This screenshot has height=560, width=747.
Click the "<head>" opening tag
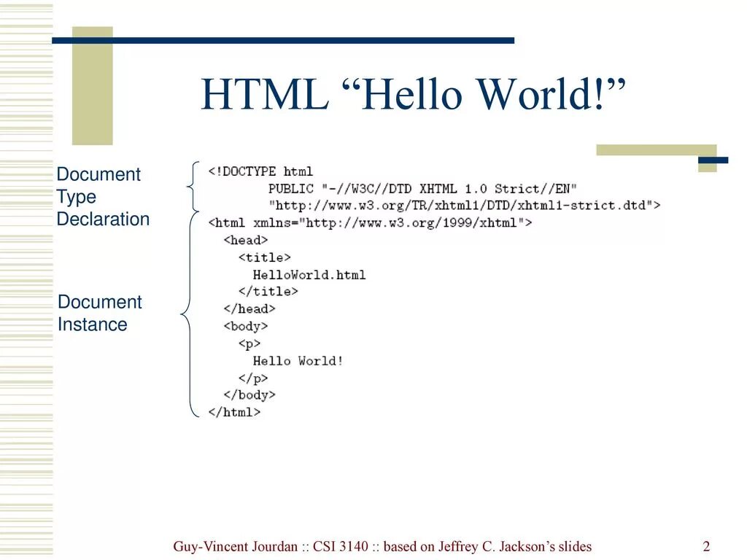(246, 240)
